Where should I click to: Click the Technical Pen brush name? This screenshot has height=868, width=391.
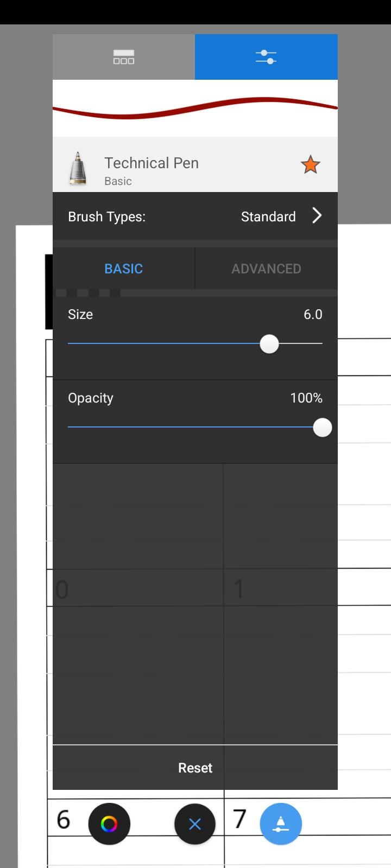click(x=152, y=163)
